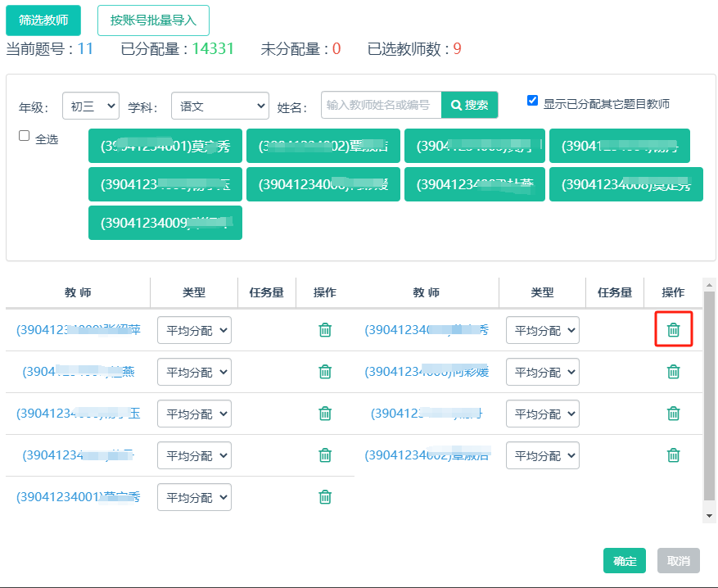
Task: Tick the 全选 select-all checkbox
Action: (25, 136)
